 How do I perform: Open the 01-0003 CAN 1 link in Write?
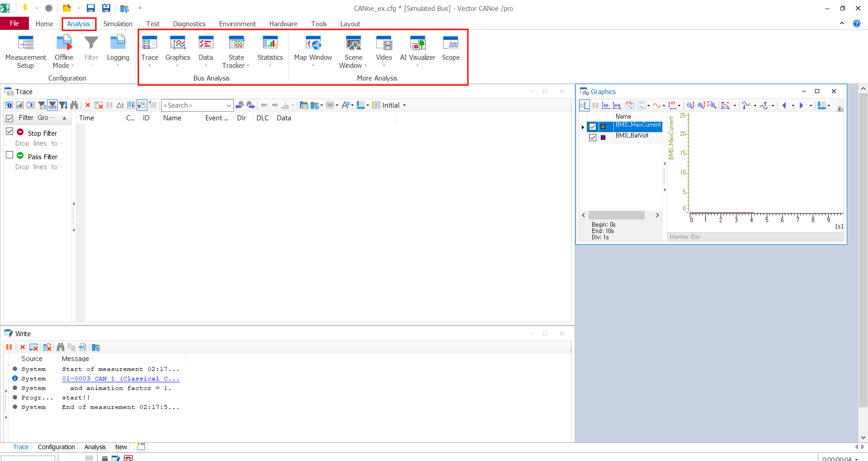tap(120, 379)
